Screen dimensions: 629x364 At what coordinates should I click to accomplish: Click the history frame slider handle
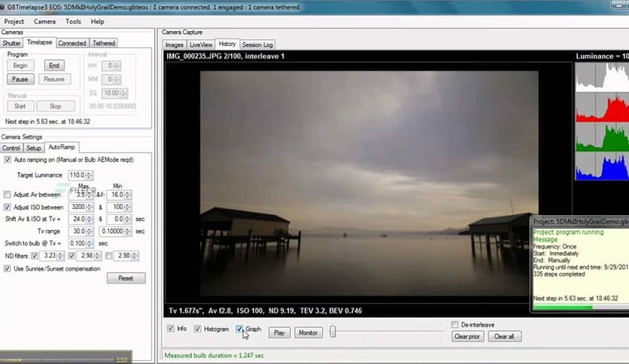tap(333, 332)
